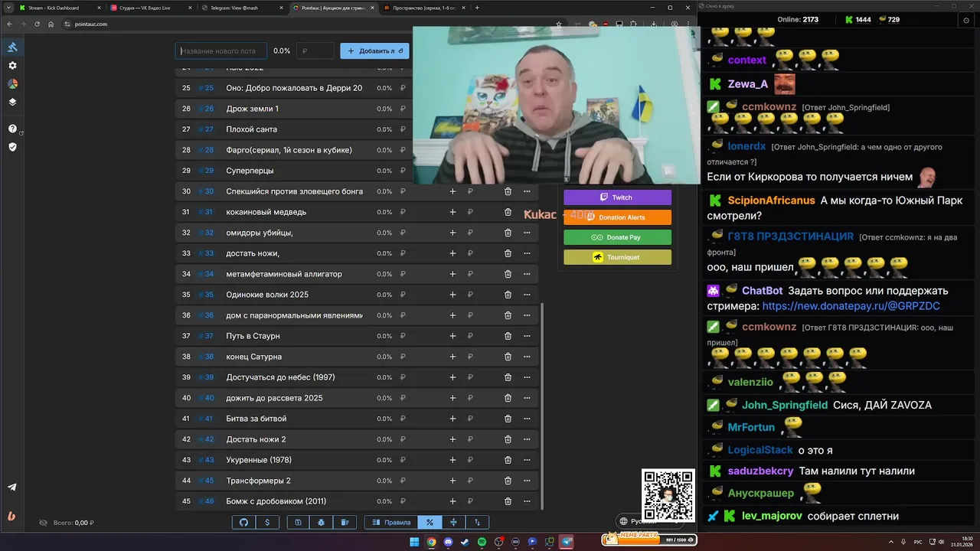Open more options for 'дожить до рассвета 2025'

pos(527,398)
